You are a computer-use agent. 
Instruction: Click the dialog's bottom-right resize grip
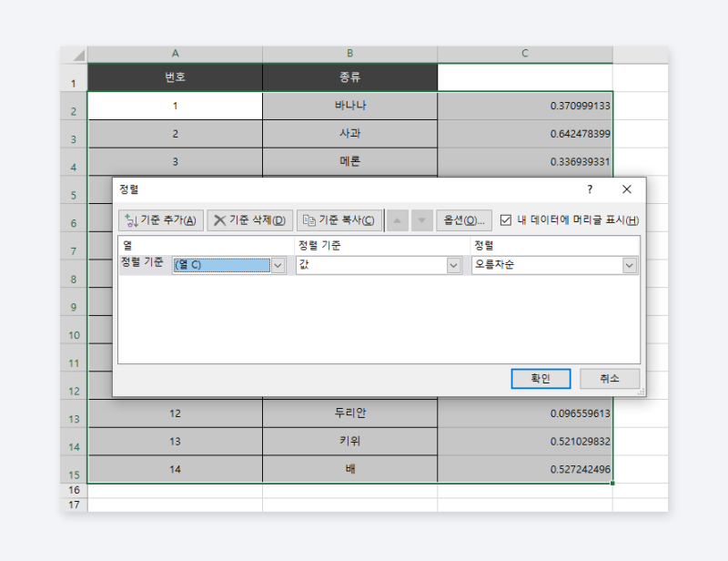point(642,393)
